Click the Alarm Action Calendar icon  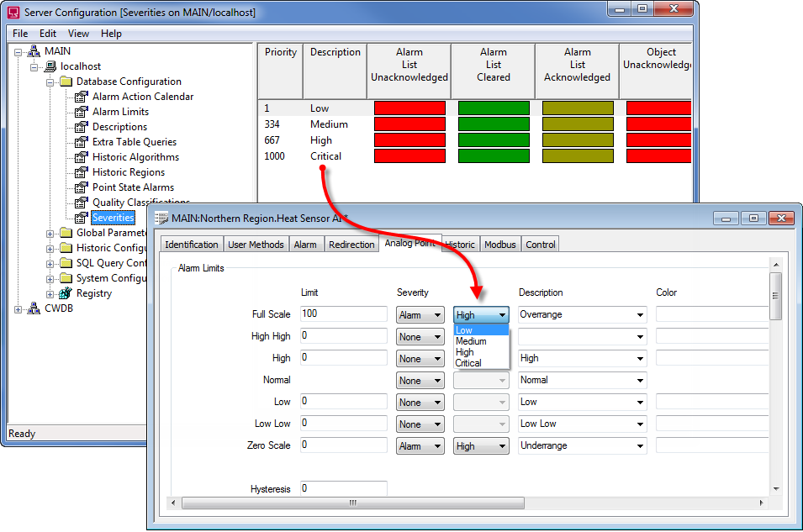coord(82,97)
